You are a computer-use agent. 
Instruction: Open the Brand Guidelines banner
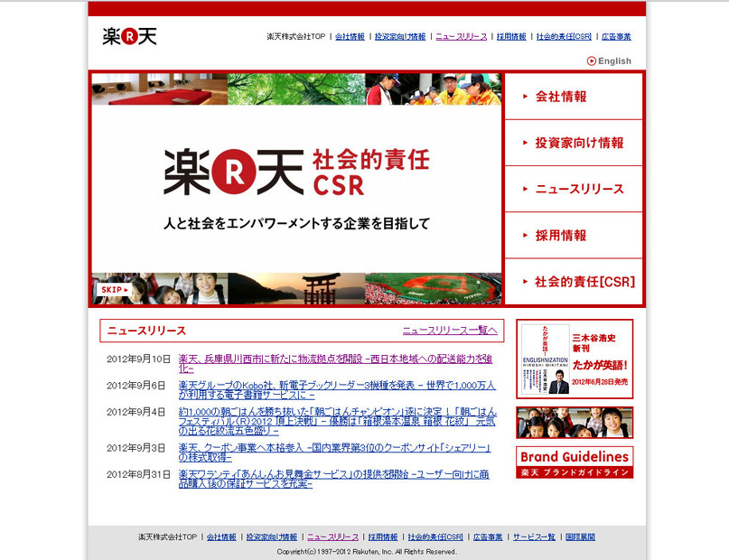coord(575,462)
